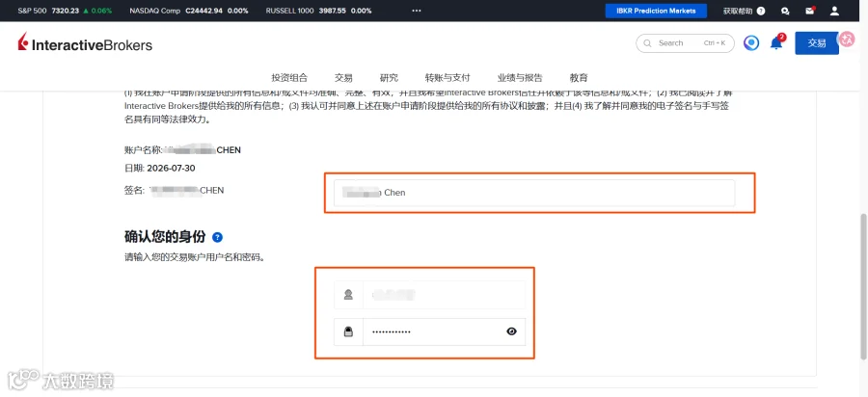Open the 业绩与报告 menu

click(520, 78)
